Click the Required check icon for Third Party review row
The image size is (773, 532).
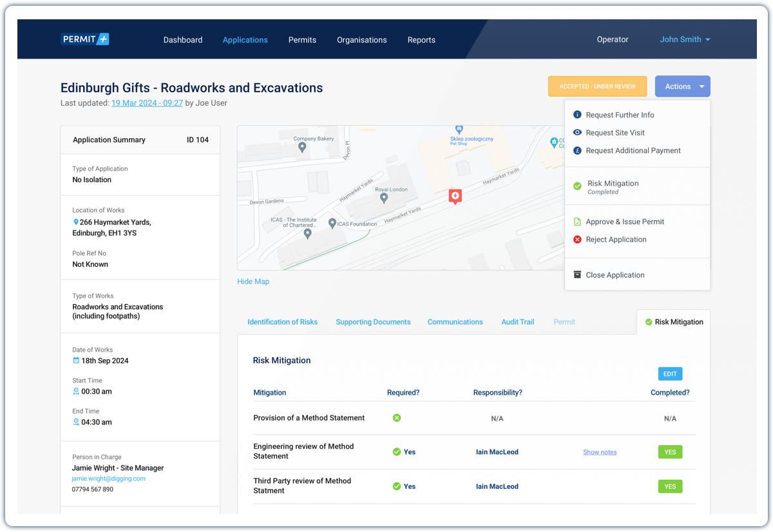pyautogui.click(x=397, y=486)
